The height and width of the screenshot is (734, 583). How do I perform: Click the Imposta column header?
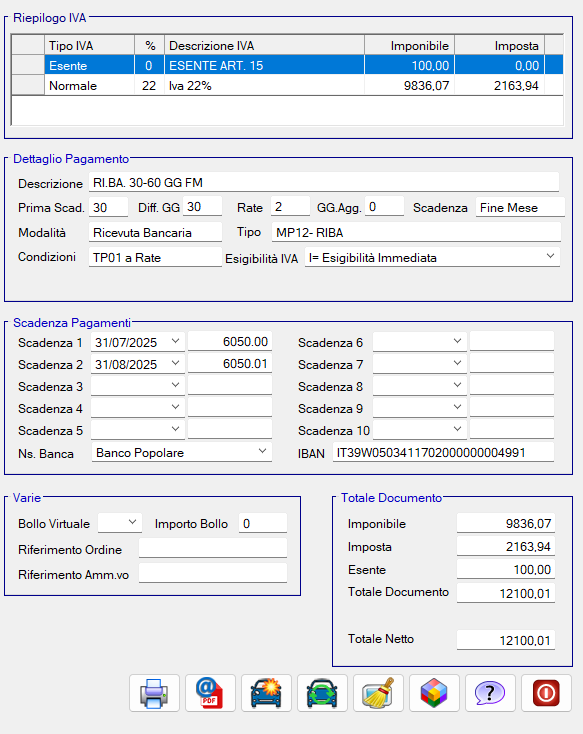tap(499, 45)
